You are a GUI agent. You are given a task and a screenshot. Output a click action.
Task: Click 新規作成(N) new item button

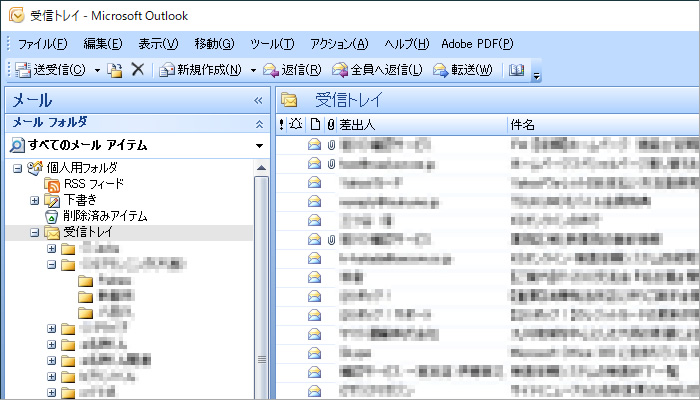pyautogui.click(x=200, y=70)
